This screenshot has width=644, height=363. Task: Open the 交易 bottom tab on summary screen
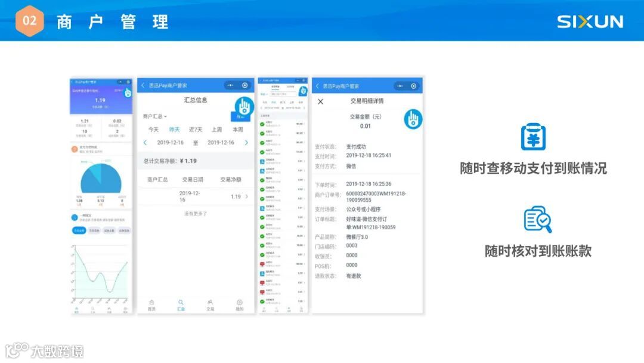tap(210, 306)
